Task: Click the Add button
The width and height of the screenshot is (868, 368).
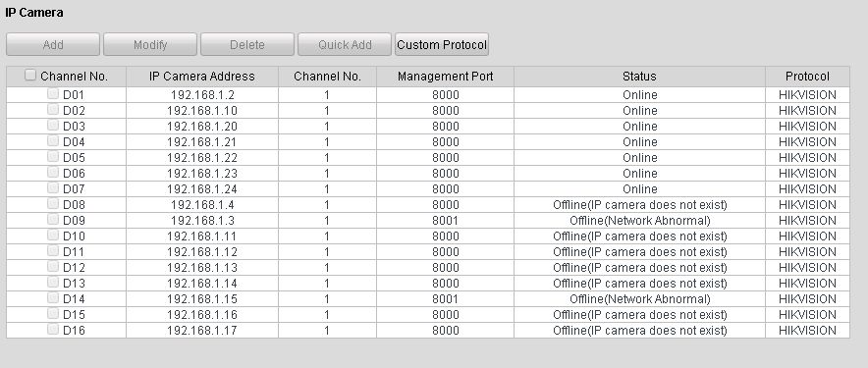Action: tap(53, 45)
